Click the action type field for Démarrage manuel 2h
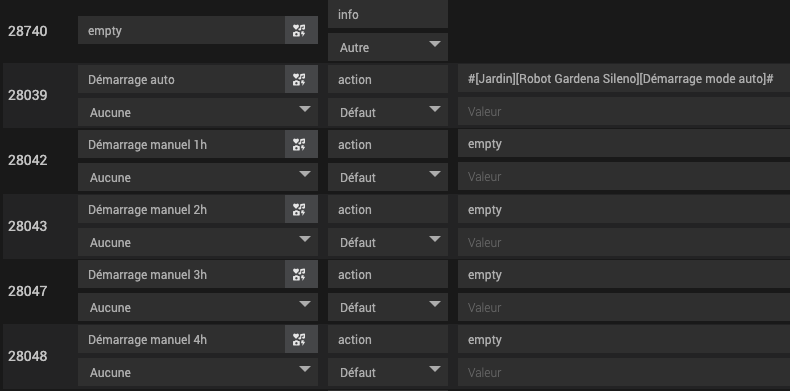This screenshot has width=790, height=391. tap(387, 210)
